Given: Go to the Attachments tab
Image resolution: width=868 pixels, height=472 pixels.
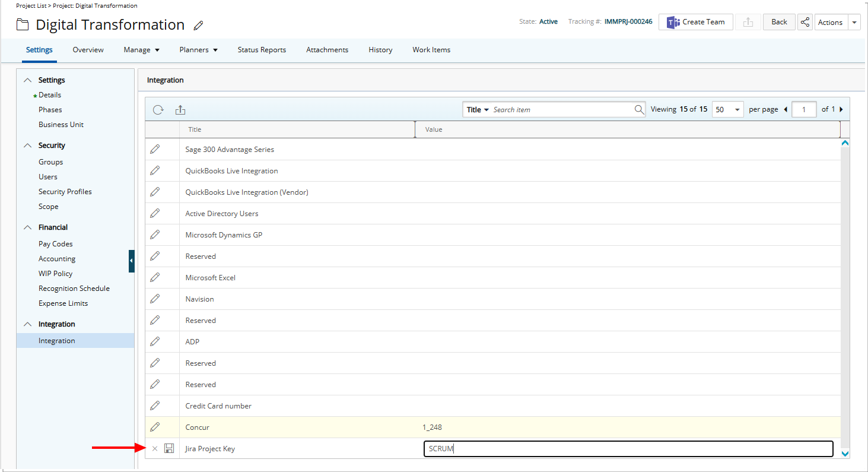Looking at the screenshot, I should [x=327, y=50].
